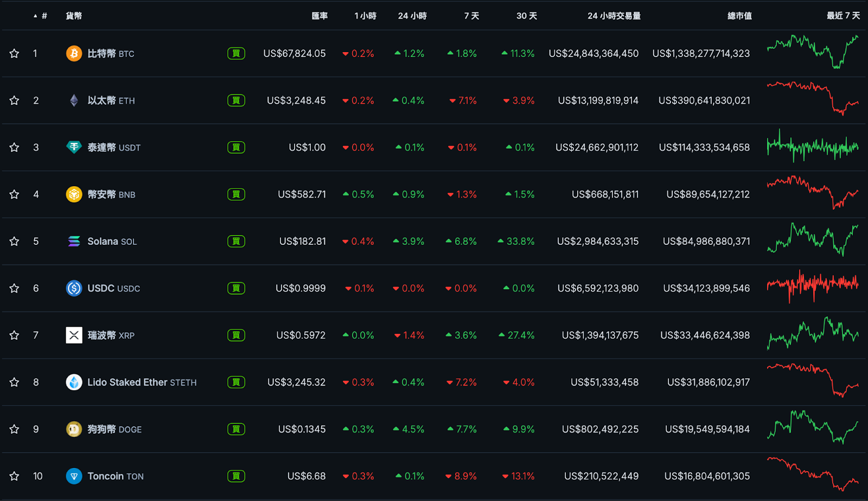This screenshot has height=501, width=868.
Task: Open the 狗狗幣 DOGE coin page
Action: pyautogui.click(x=114, y=429)
